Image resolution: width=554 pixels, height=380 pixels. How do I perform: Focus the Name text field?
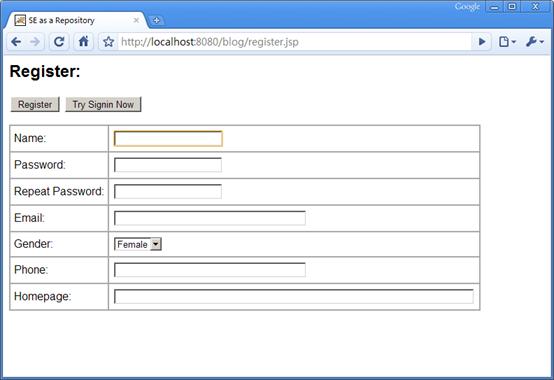point(168,138)
